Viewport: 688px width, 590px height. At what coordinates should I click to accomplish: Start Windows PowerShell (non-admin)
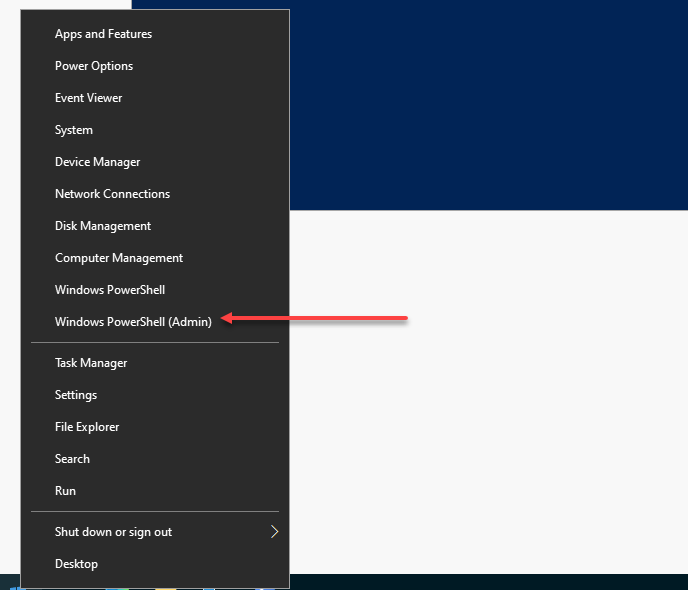pyautogui.click(x=155, y=290)
